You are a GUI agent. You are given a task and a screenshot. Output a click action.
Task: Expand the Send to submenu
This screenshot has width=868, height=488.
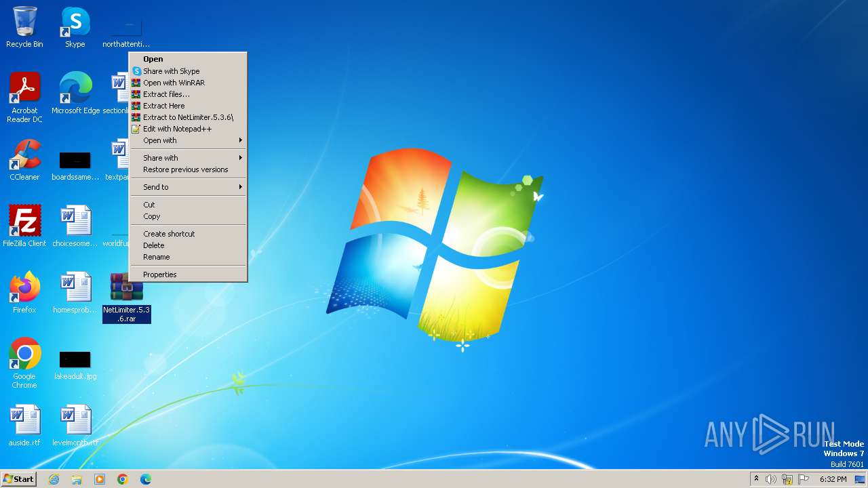[x=189, y=187]
